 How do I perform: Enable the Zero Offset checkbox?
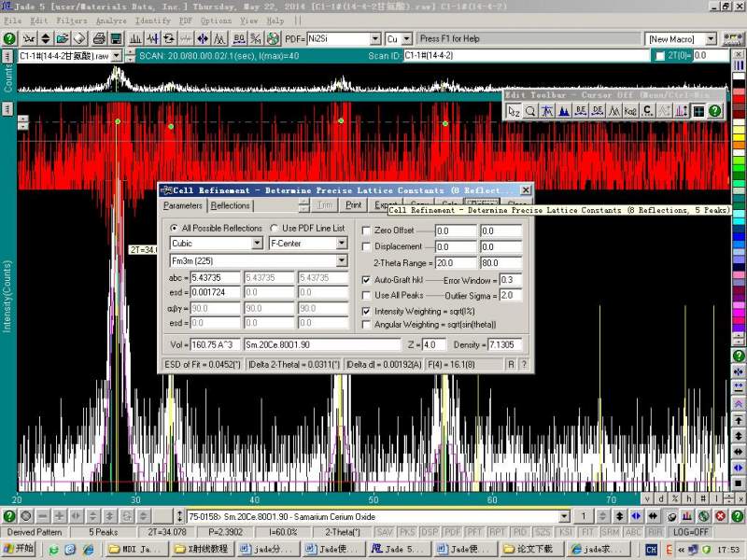[x=366, y=230]
